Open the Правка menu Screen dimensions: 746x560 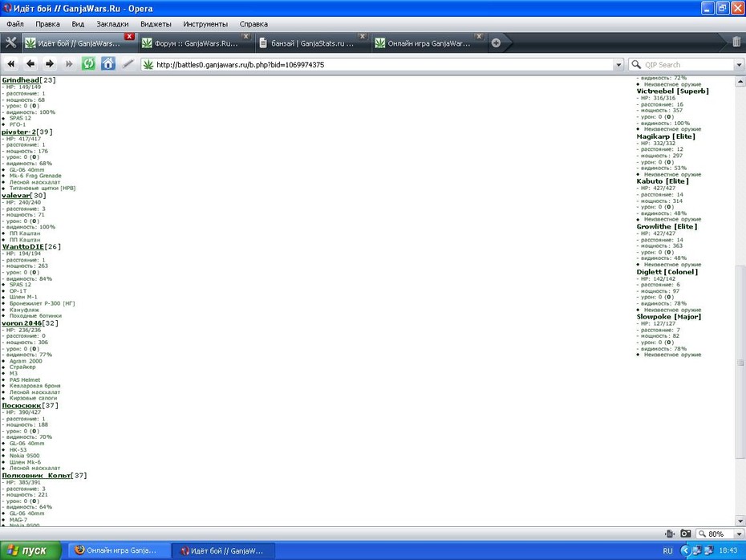47,24
